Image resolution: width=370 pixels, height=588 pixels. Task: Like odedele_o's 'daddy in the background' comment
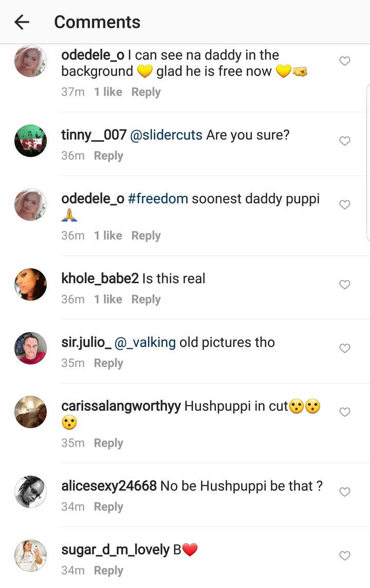(x=344, y=61)
